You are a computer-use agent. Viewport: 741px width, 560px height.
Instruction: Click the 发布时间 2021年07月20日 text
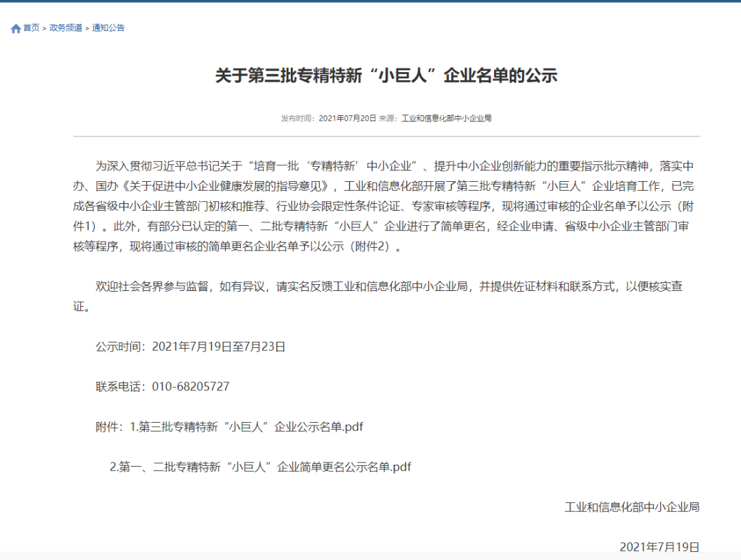tap(328, 118)
